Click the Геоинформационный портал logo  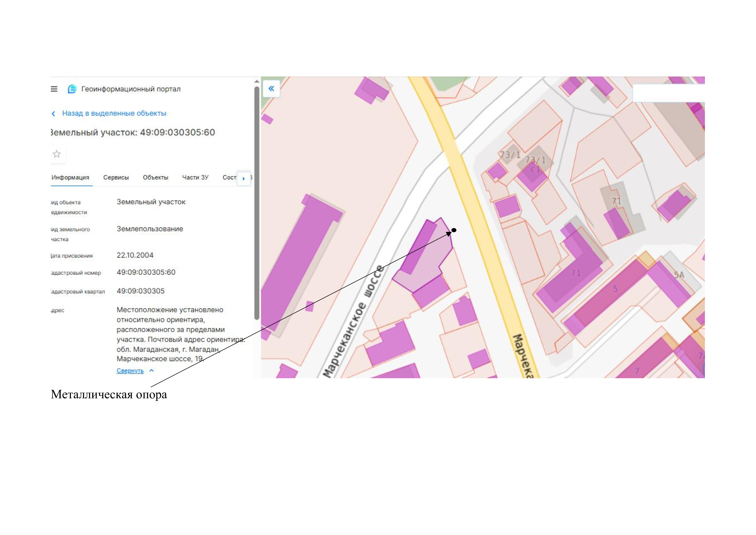[72, 89]
